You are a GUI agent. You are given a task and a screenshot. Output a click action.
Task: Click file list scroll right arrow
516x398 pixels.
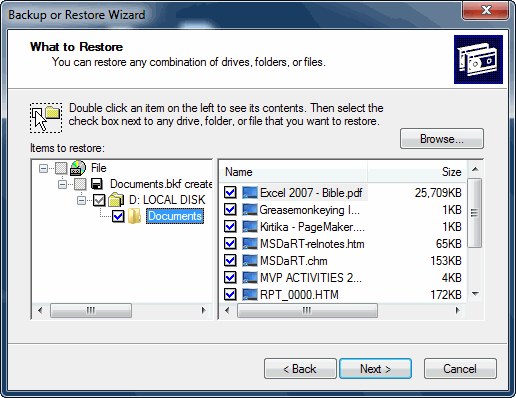458,311
